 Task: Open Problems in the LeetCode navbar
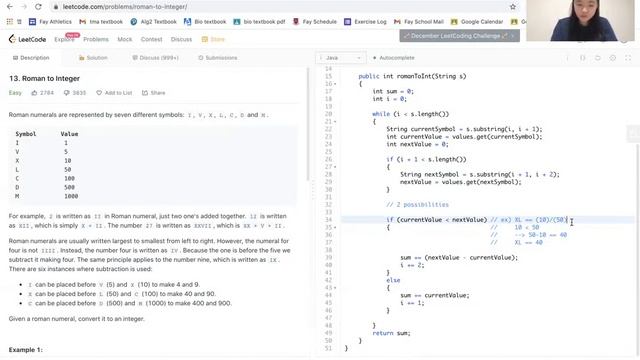(x=96, y=39)
